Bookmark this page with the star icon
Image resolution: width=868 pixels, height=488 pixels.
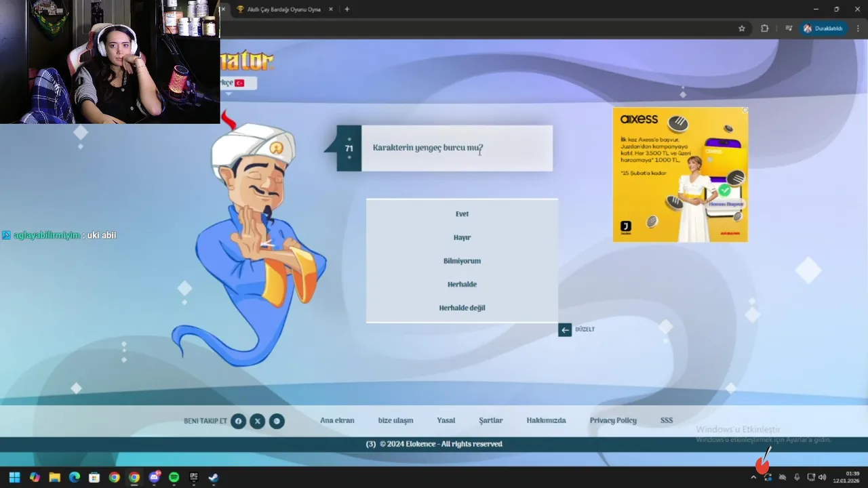[742, 28]
